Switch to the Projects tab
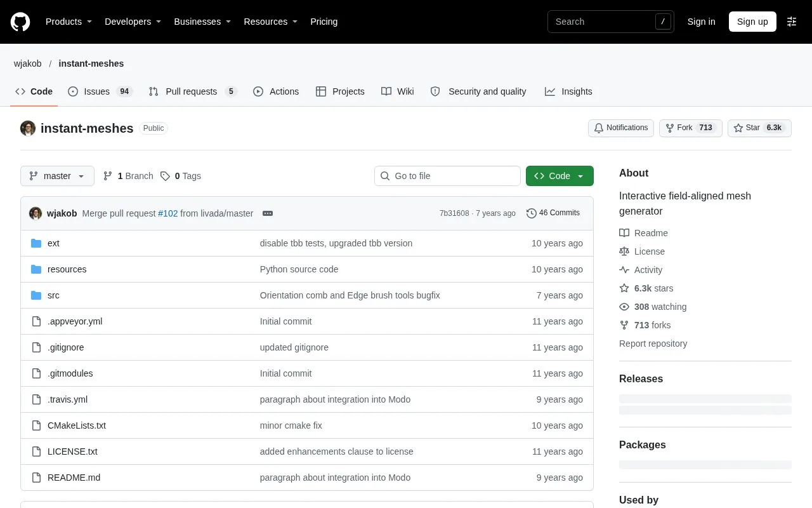 click(341, 91)
